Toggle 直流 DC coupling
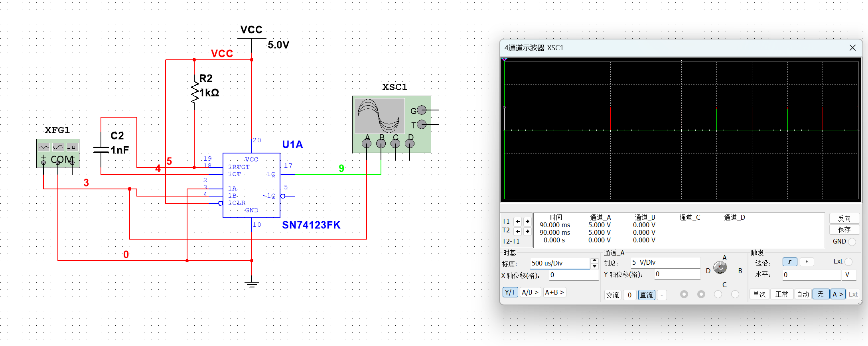868x346 pixels. tap(646, 295)
